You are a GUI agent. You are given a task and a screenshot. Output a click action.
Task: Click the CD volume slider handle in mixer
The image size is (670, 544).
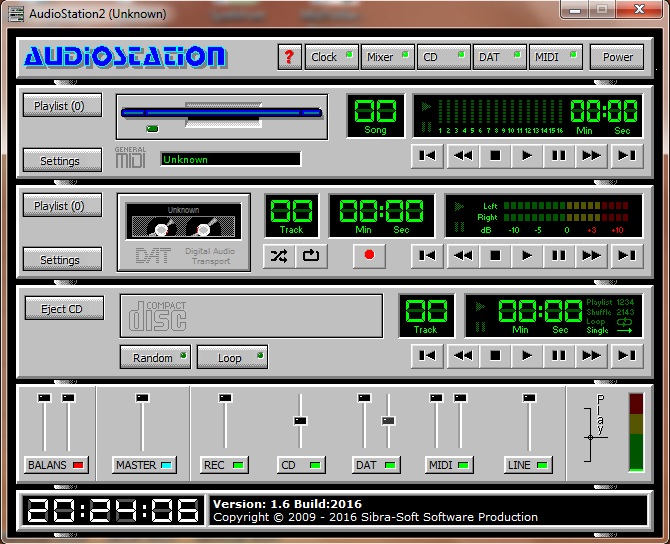[x=299, y=421]
